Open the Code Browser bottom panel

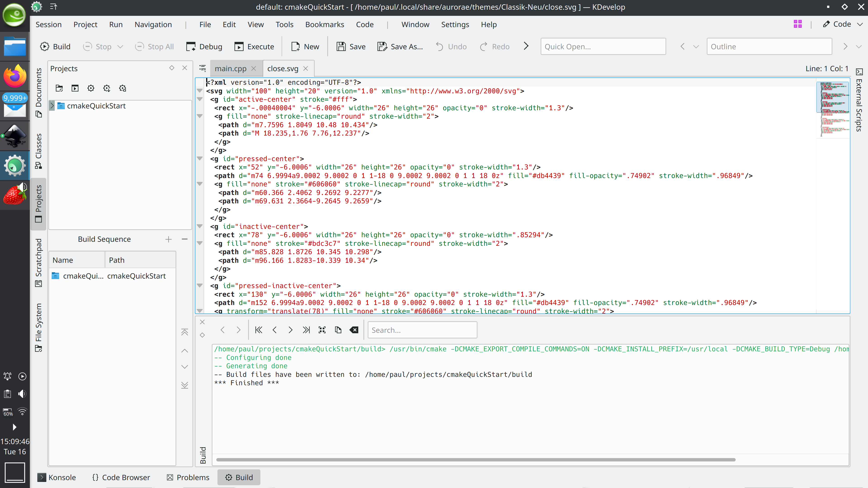coord(121,477)
